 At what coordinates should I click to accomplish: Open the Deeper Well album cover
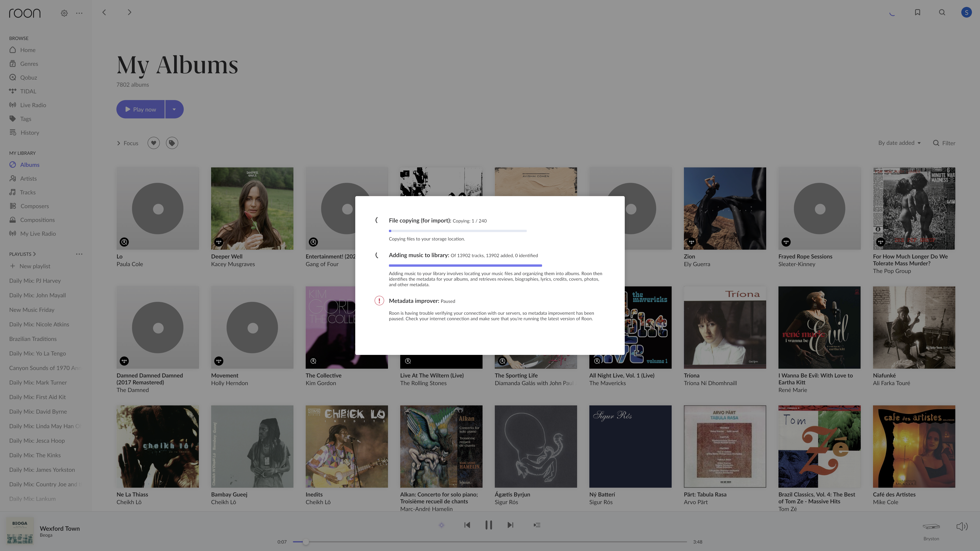pos(252,208)
